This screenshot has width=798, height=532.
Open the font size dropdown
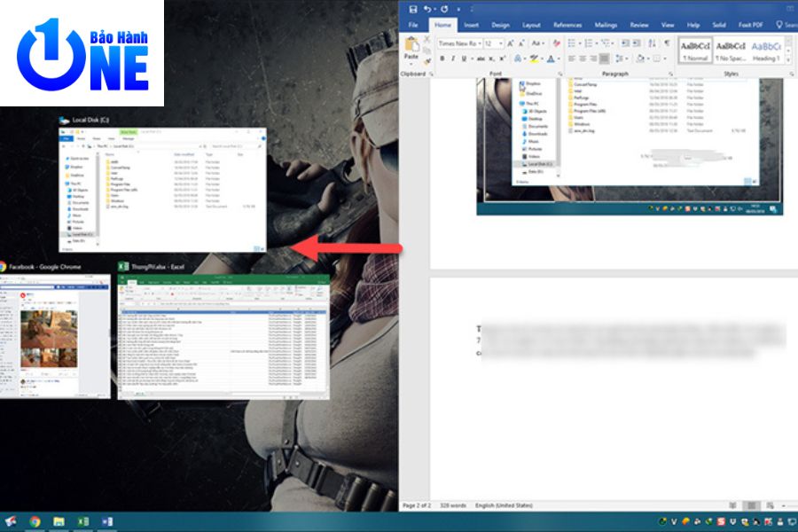[x=501, y=43]
